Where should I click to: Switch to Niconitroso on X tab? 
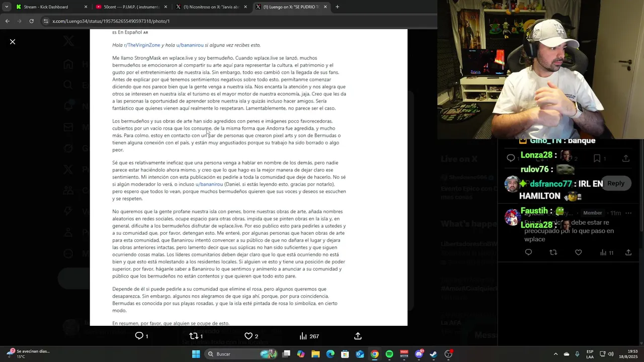[x=211, y=7]
